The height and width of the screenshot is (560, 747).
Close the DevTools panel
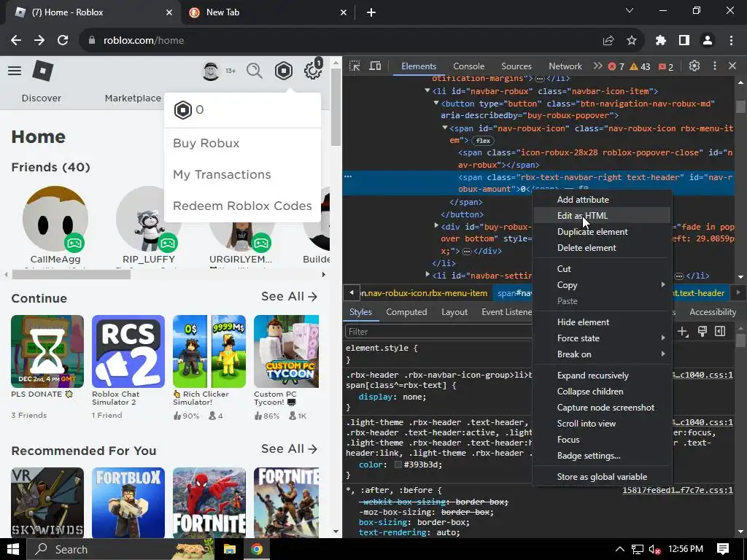pos(732,66)
